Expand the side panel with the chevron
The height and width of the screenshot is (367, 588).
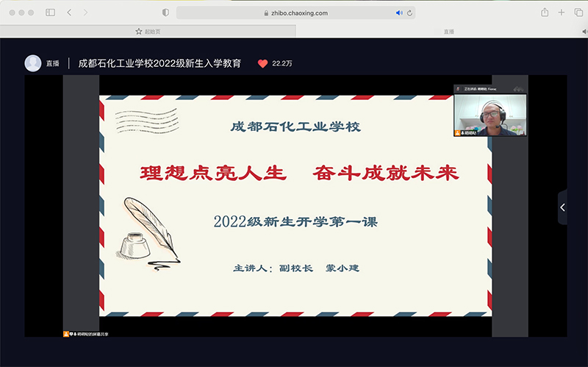[x=562, y=207]
